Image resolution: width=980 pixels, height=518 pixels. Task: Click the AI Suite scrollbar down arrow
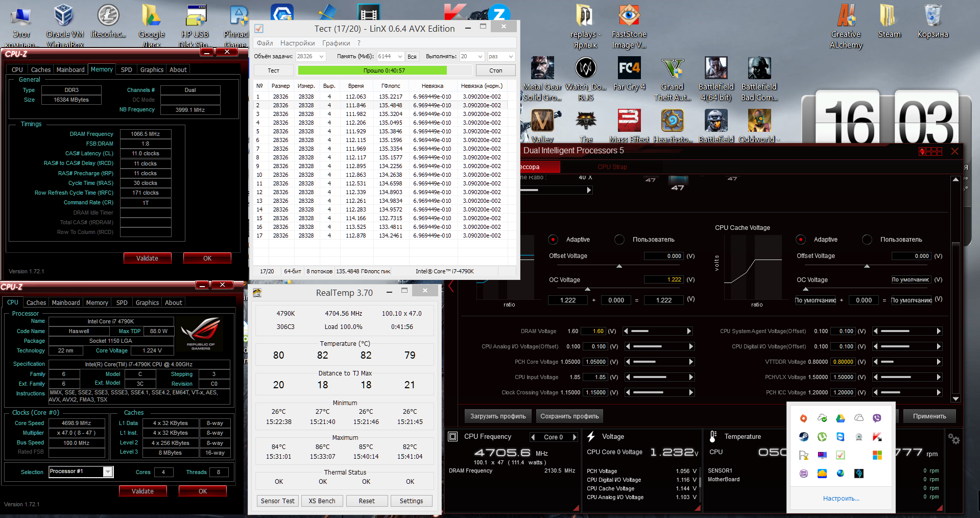(955, 398)
